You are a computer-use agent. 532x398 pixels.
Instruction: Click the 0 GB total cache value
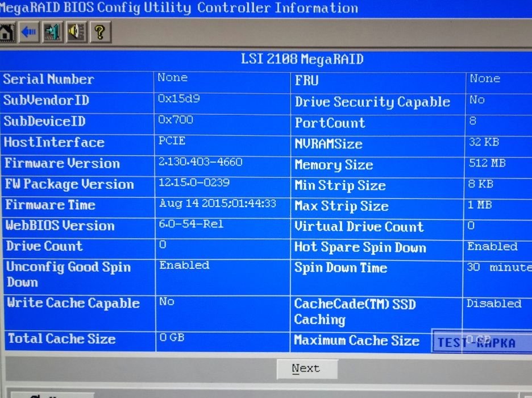[172, 338]
